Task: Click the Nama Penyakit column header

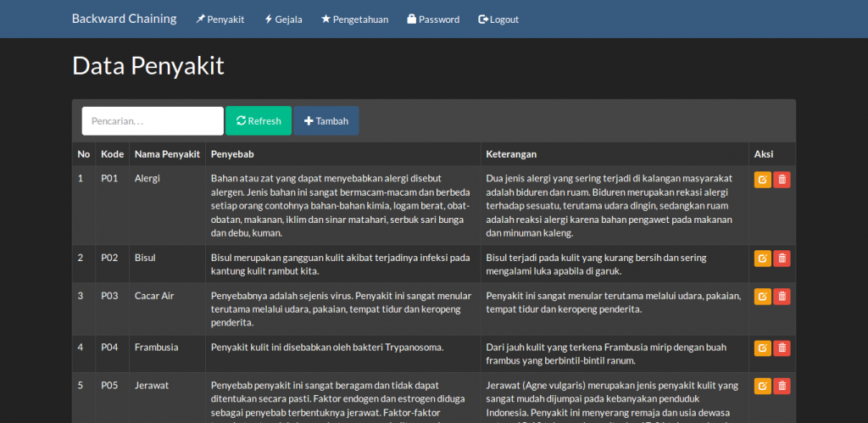Action: pos(167,154)
